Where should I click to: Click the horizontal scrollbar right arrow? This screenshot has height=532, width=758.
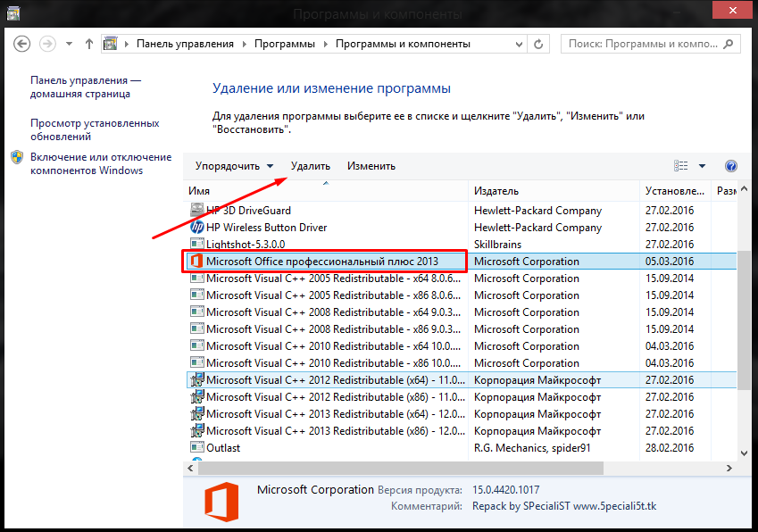coord(731,468)
